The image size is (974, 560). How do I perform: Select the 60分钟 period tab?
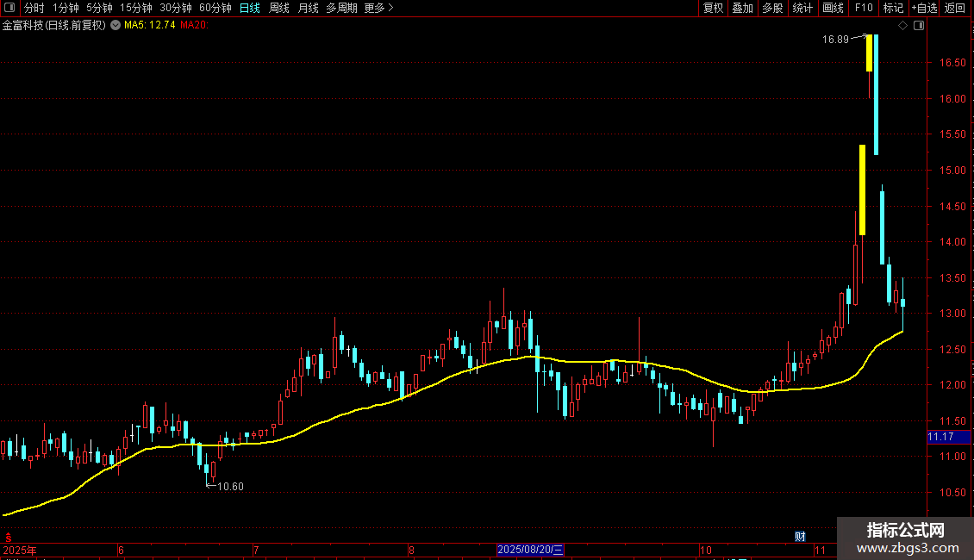tap(215, 8)
